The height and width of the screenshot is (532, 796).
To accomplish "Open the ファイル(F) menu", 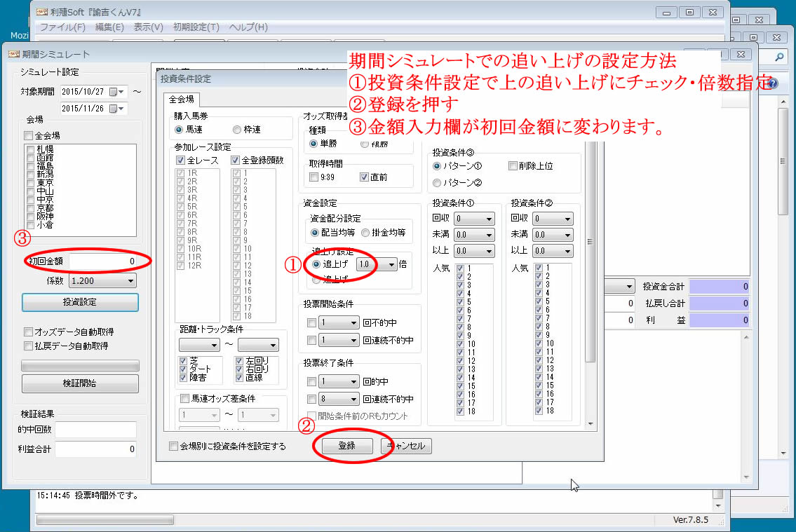I will click(x=62, y=27).
